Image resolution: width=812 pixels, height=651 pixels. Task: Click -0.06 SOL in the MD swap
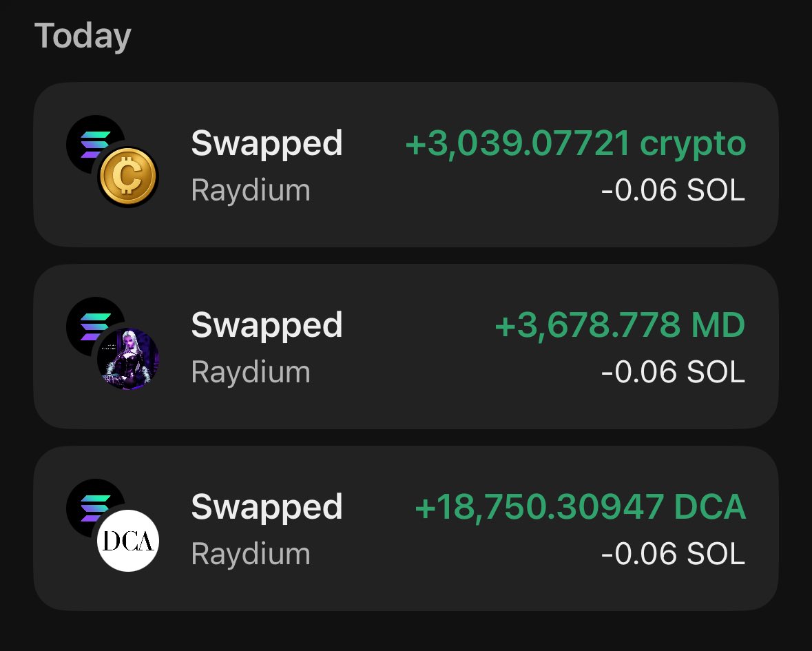coord(673,372)
